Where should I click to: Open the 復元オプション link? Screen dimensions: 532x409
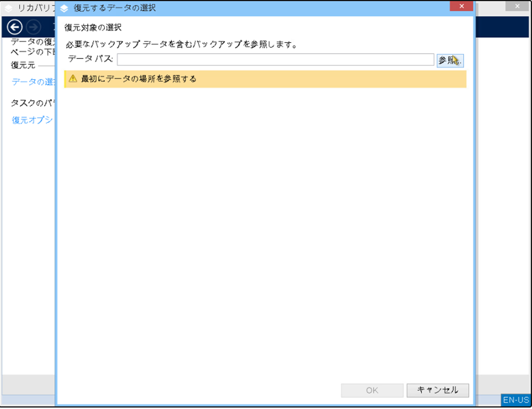coord(33,121)
